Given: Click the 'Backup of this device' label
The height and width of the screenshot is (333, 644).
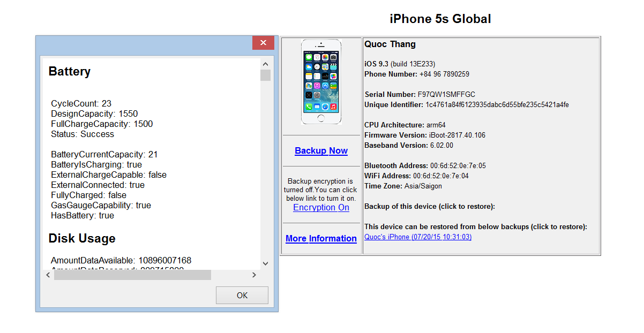Looking at the screenshot, I should (x=430, y=206).
